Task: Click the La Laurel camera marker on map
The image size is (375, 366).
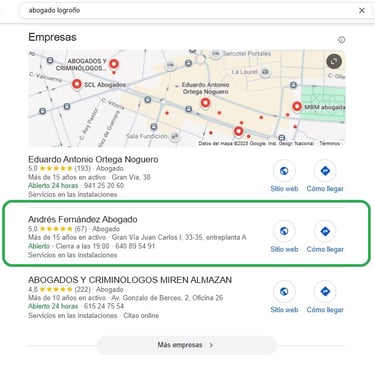Action: point(265,72)
